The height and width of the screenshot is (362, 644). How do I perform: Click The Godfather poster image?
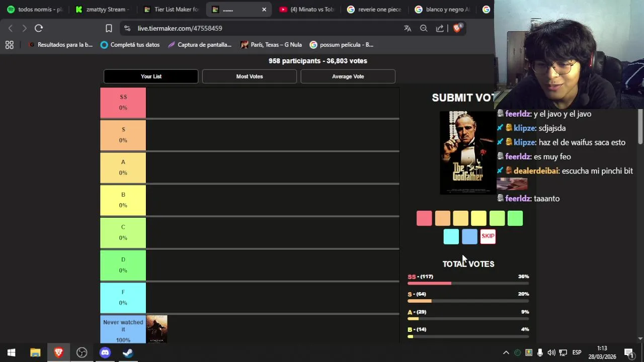tap(467, 153)
